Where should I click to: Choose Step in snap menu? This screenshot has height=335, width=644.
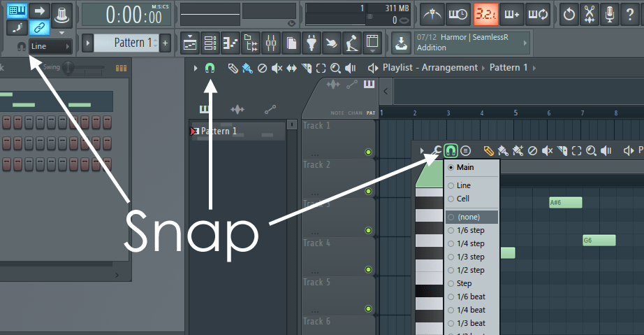(x=471, y=283)
